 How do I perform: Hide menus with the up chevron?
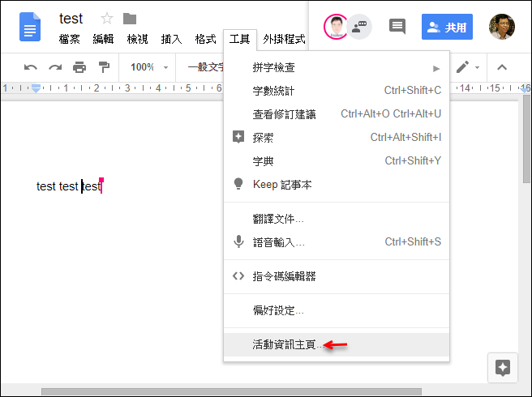click(502, 67)
